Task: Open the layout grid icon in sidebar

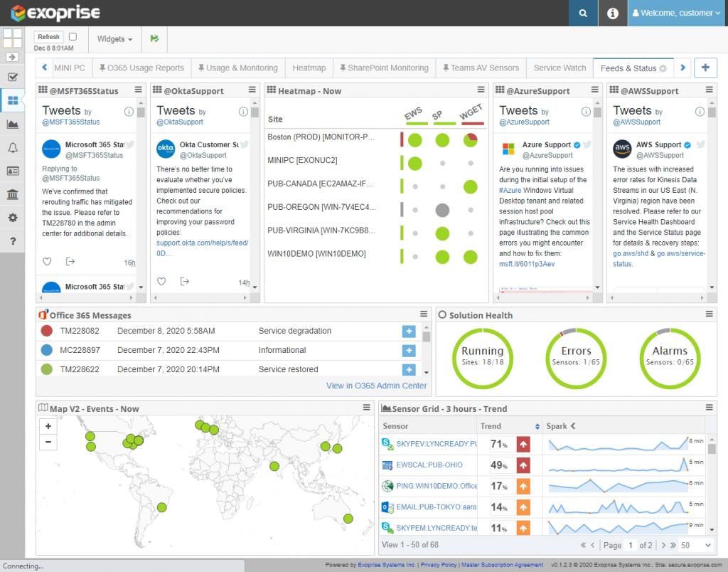Action: click(x=13, y=38)
